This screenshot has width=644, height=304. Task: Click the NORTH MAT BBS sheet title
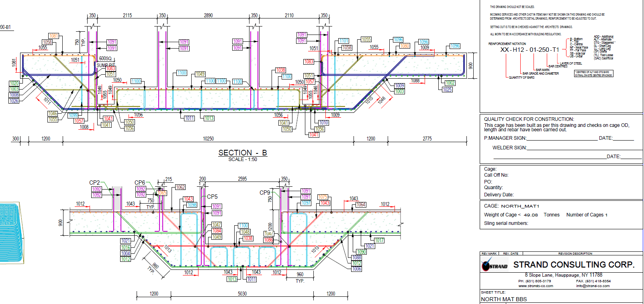(504, 299)
